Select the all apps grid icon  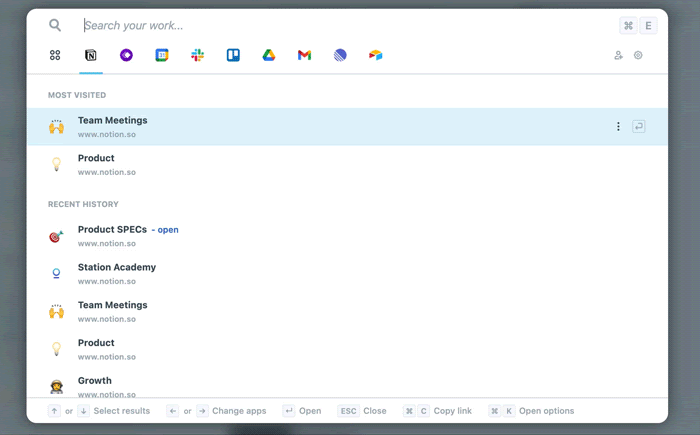tap(55, 55)
